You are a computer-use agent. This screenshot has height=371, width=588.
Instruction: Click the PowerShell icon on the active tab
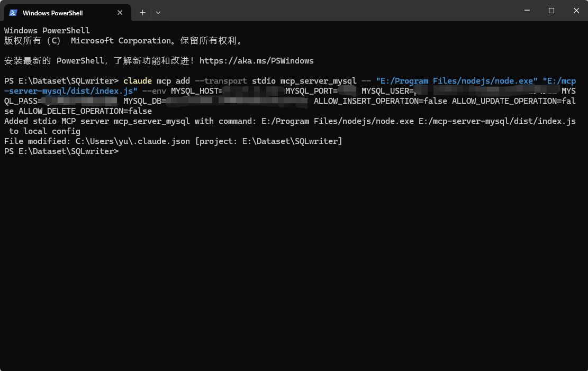click(x=12, y=12)
